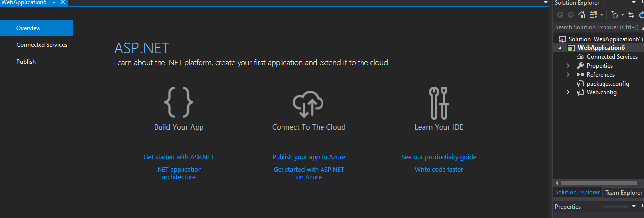Select References in Solution Explorer
Screen dimensions: 644x218
pyautogui.click(x=601, y=75)
